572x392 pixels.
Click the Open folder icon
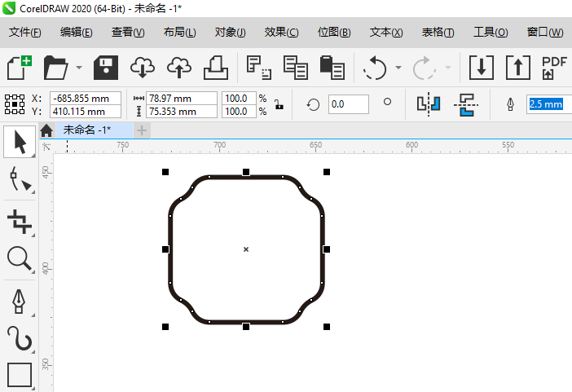pos(55,68)
